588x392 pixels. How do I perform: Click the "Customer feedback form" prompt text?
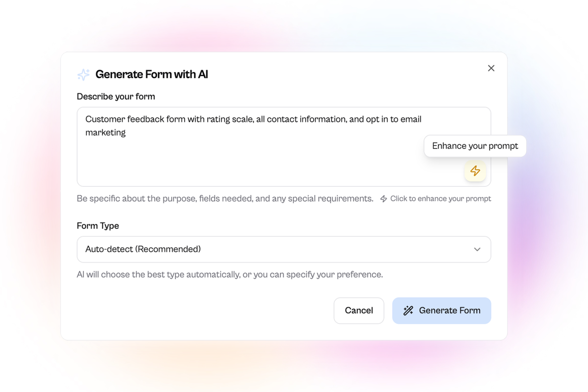(135, 119)
